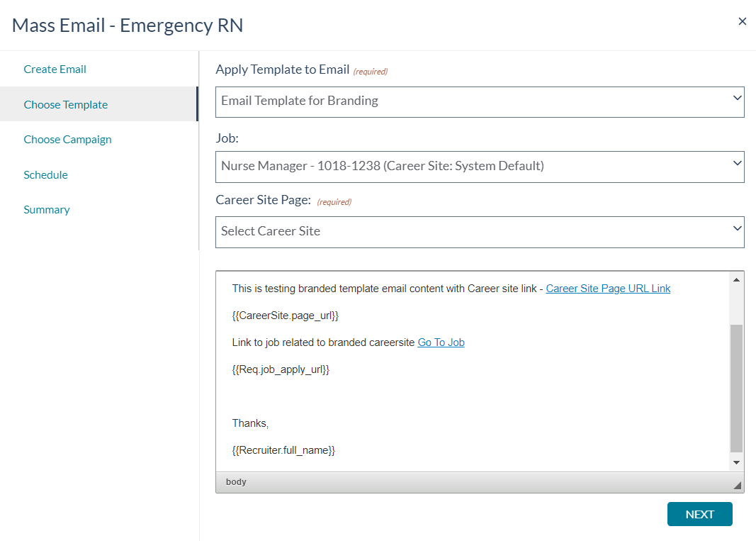Go to the Choose Campaign step
Screen dimensions: 756x541
tap(67, 140)
